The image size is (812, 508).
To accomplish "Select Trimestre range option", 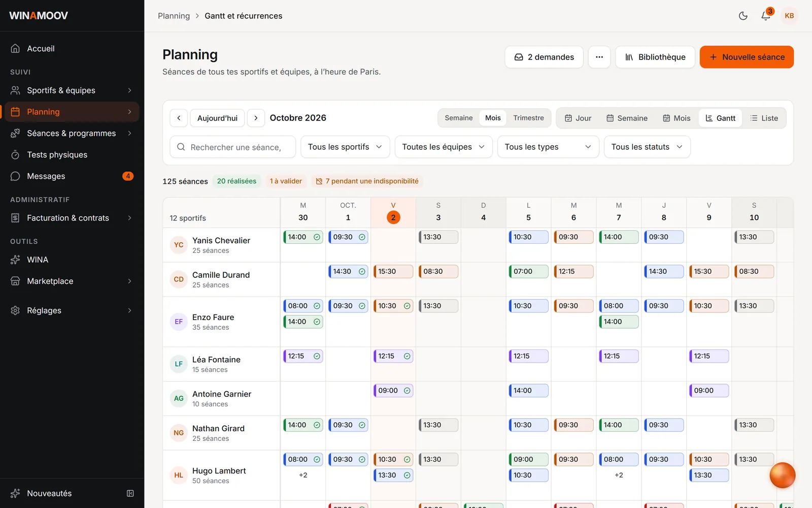I will click(x=528, y=118).
